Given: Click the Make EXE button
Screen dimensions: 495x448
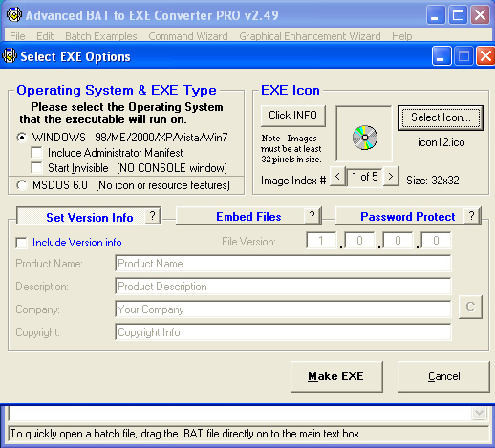Looking at the screenshot, I should 336,376.
